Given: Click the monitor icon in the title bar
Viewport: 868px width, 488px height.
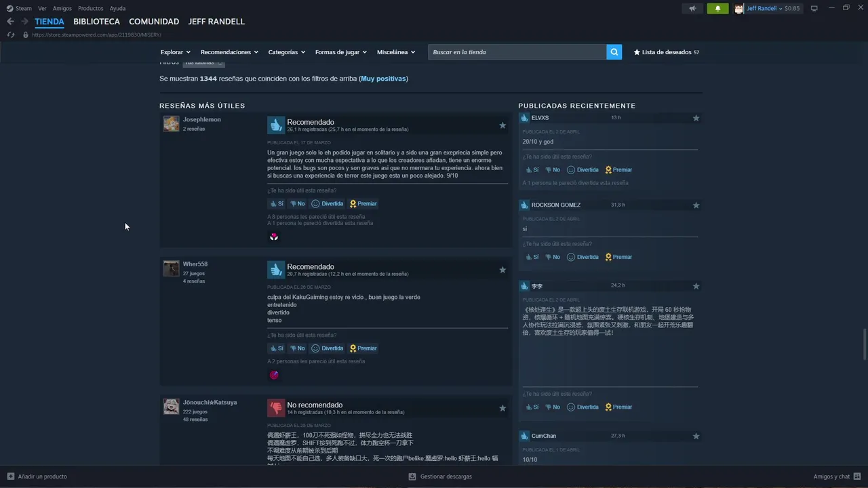Looking at the screenshot, I should pyautogui.click(x=814, y=8).
